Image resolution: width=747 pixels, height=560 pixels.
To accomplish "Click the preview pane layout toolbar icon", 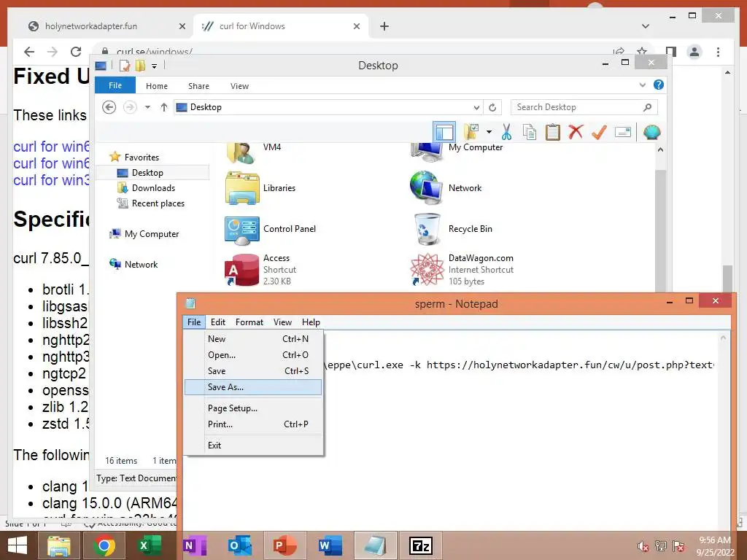I will [444, 132].
